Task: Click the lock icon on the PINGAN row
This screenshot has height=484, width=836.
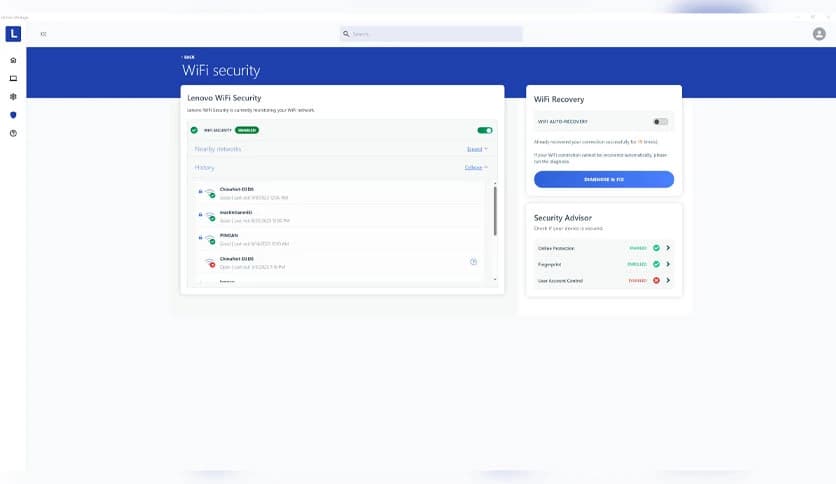Action: tap(200, 237)
